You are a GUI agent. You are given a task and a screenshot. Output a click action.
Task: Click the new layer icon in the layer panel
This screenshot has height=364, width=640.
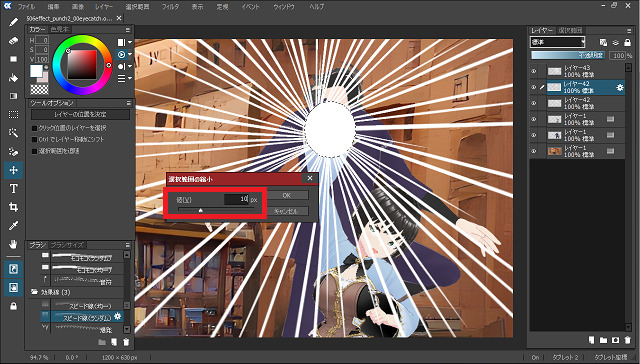[x=591, y=340]
